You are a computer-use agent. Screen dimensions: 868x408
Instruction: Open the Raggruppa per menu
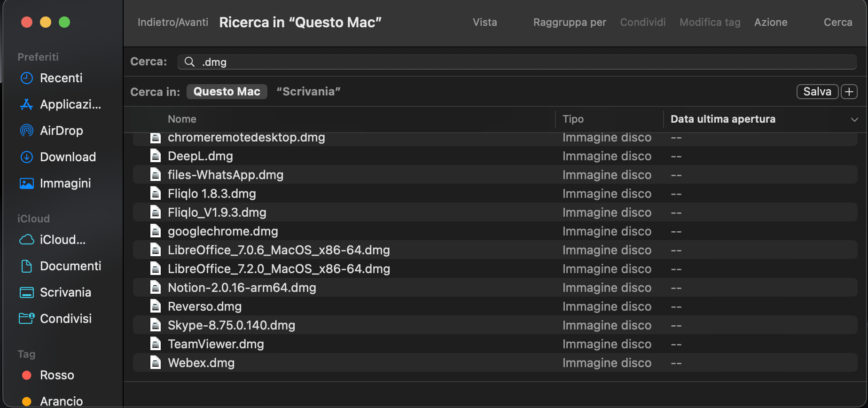tap(570, 23)
